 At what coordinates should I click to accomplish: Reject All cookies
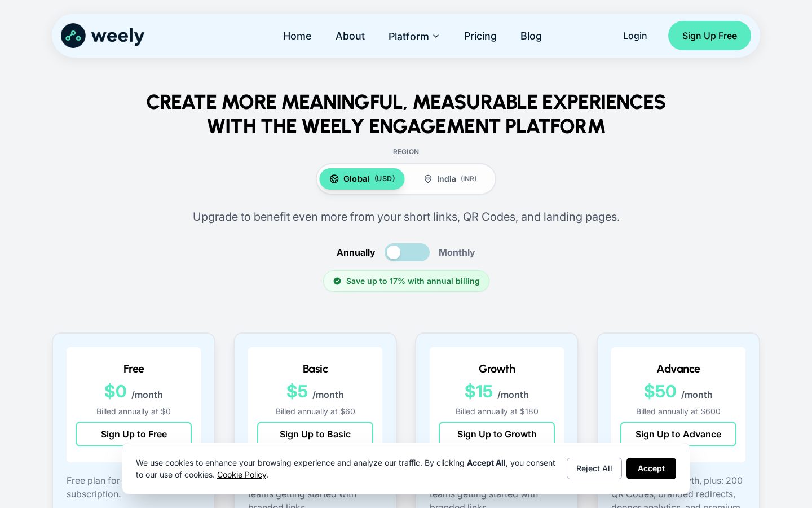tap(594, 468)
